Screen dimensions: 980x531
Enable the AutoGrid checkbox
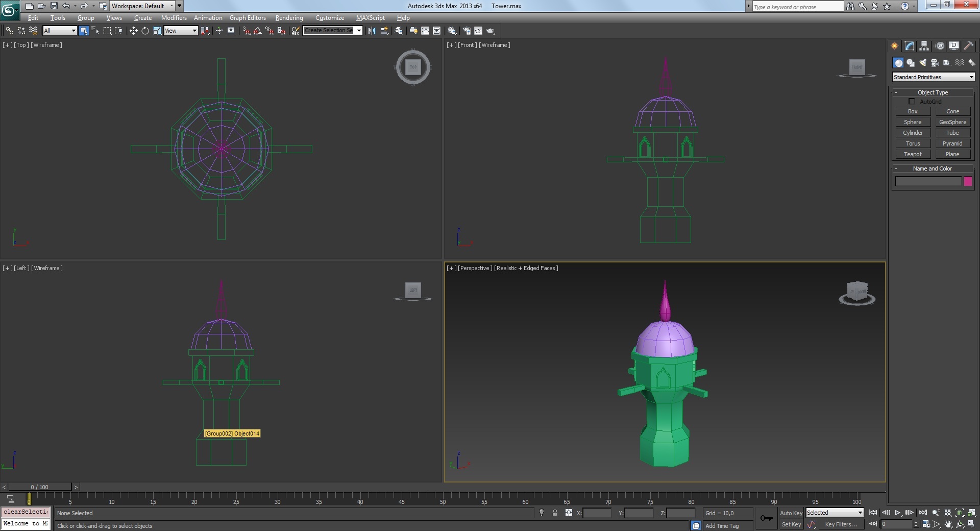point(912,102)
